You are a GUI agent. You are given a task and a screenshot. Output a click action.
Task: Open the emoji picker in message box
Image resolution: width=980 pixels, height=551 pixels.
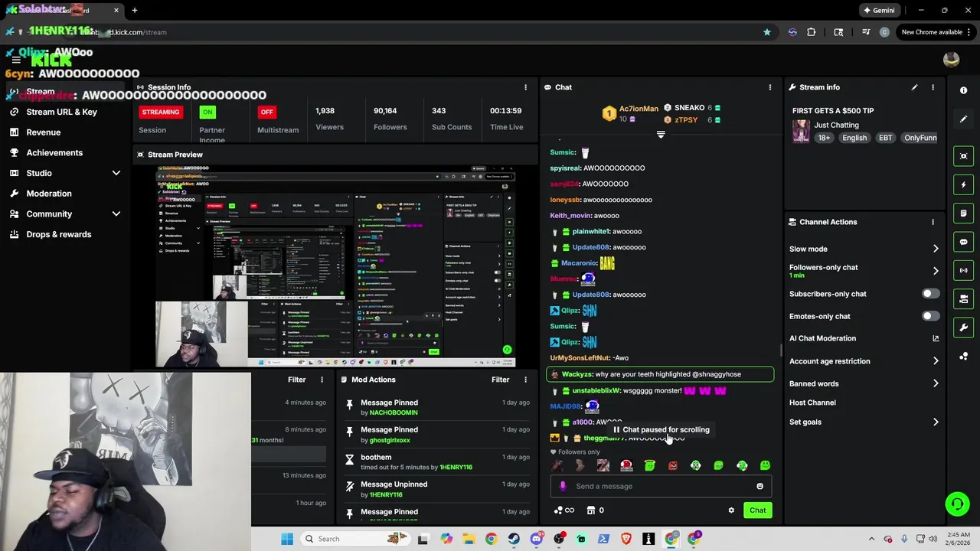click(759, 486)
